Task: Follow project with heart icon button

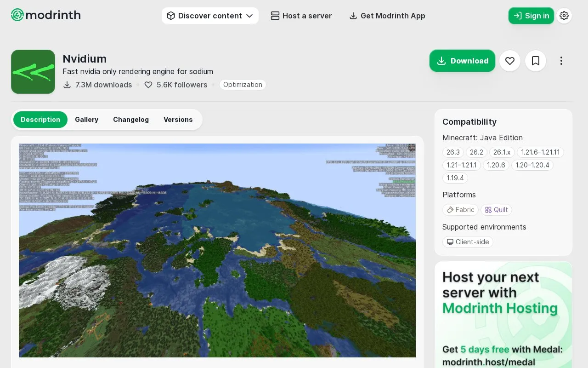Action: click(510, 61)
